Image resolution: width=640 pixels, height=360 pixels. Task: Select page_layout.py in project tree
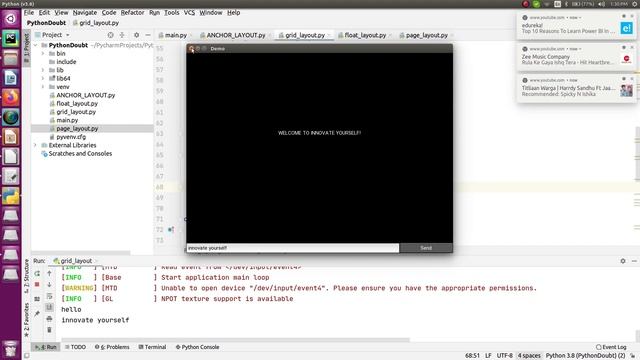[77, 129]
